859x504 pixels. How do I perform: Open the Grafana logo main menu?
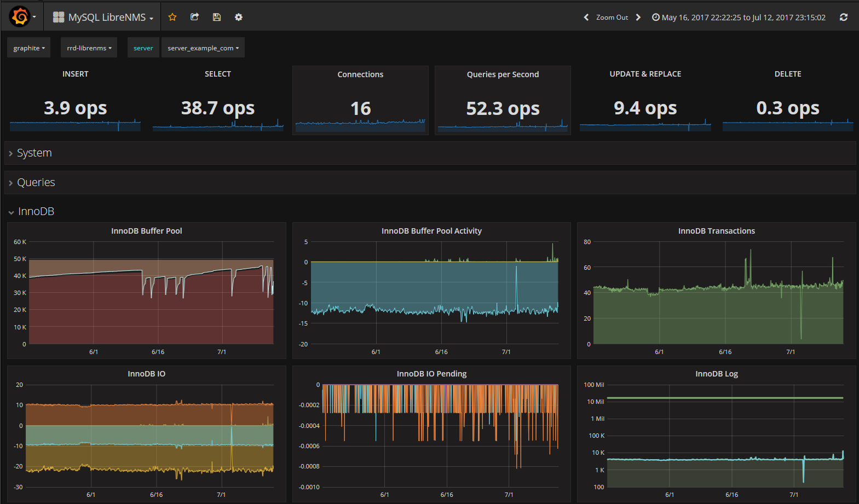(20, 17)
